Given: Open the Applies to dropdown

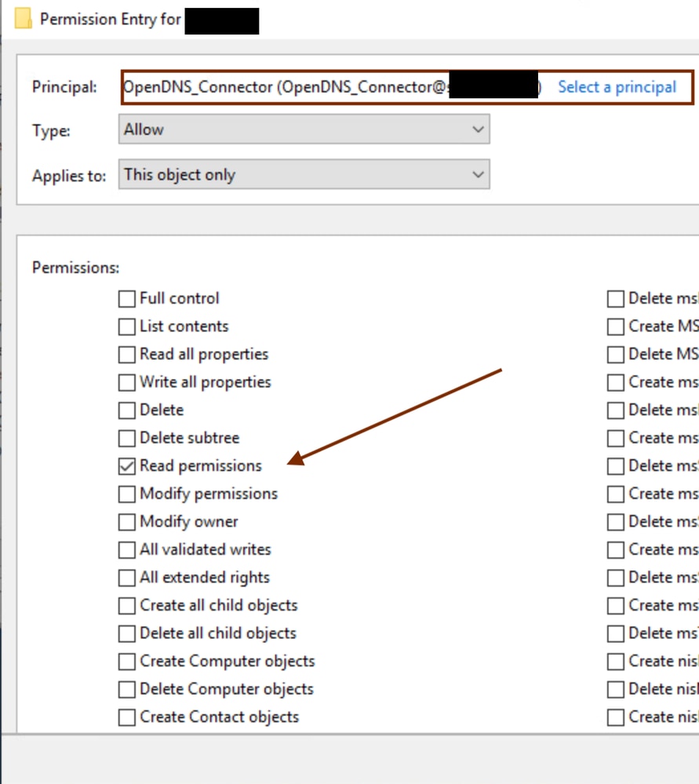Looking at the screenshot, I should coord(304,174).
